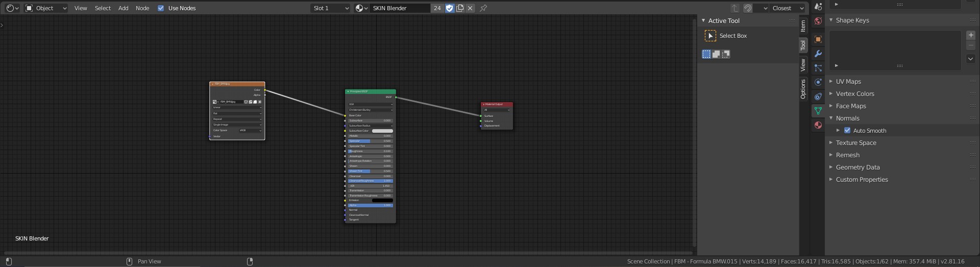Add a shape key with the plus button
The height and width of the screenshot is (267, 980).
(971, 35)
